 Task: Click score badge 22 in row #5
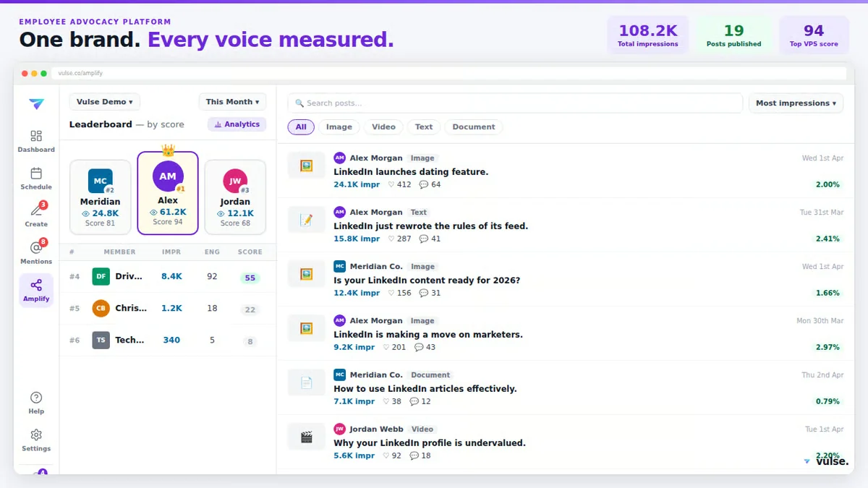[250, 309]
